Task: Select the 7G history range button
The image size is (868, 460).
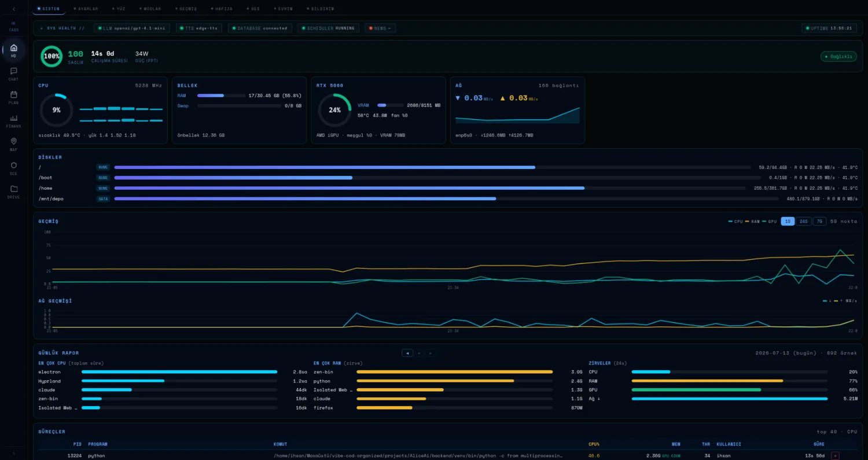Action: (819, 221)
